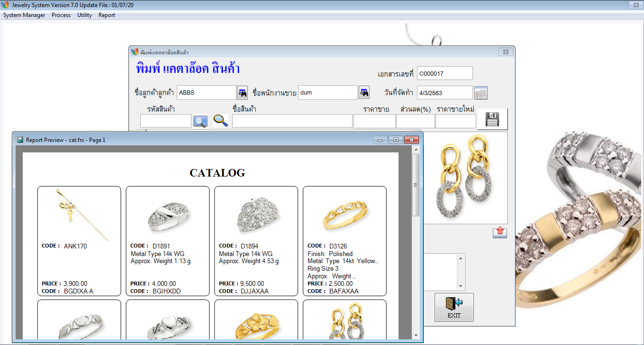This screenshot has width=644, height=345.
Task: Open the calendar picker next to date field
Action: [481, 93]
